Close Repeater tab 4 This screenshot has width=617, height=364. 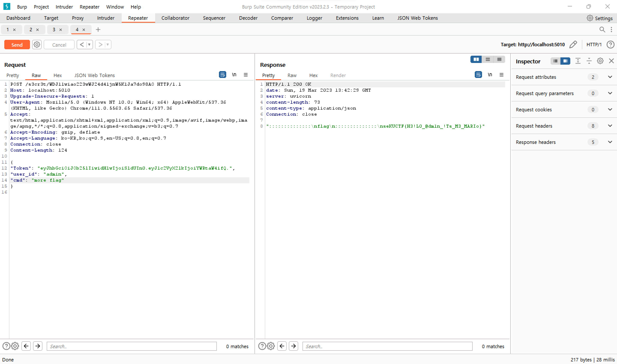(84, 30)
